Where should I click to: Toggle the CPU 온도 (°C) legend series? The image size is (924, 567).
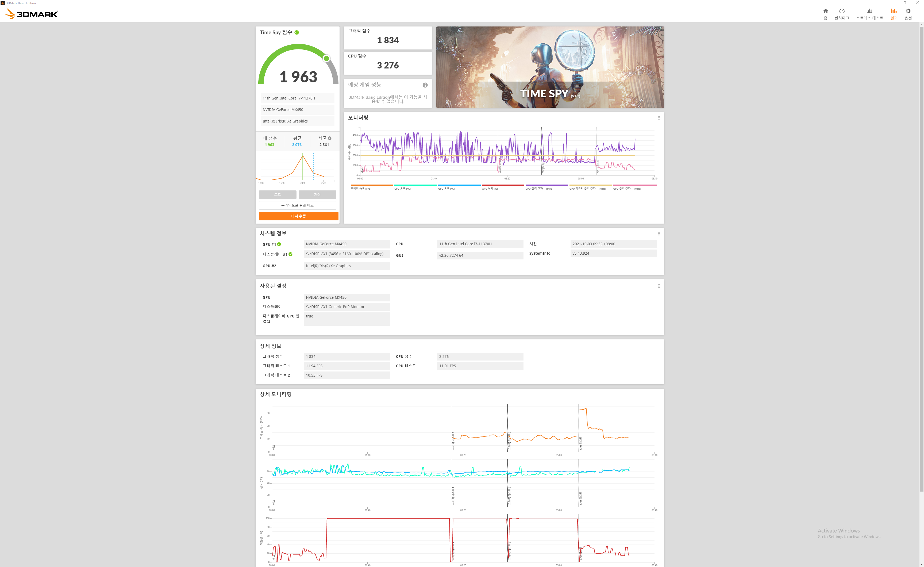coord(402,188)
